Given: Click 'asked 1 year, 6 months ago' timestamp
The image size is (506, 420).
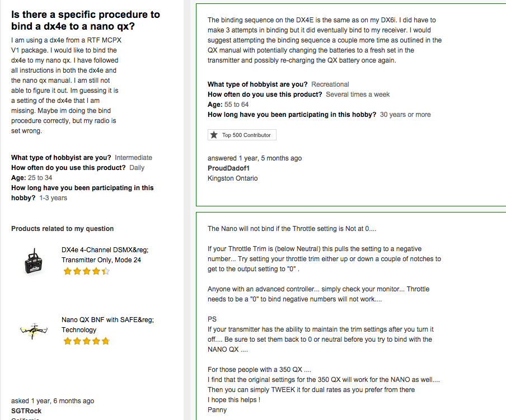Looking at the screenshot, I should (53, 401).
